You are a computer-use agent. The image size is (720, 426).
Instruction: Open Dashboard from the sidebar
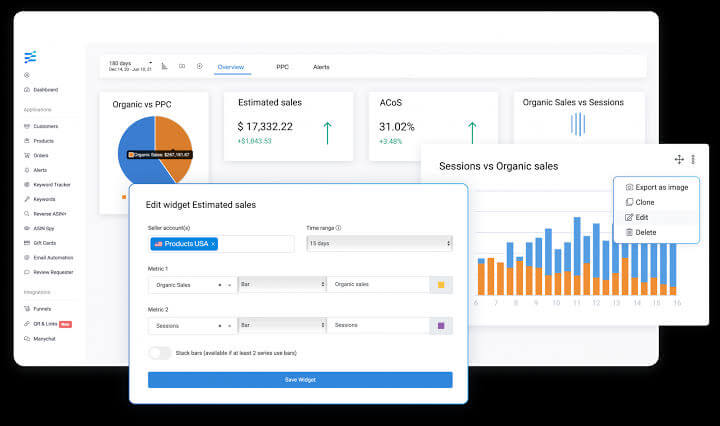click(41, 90)
